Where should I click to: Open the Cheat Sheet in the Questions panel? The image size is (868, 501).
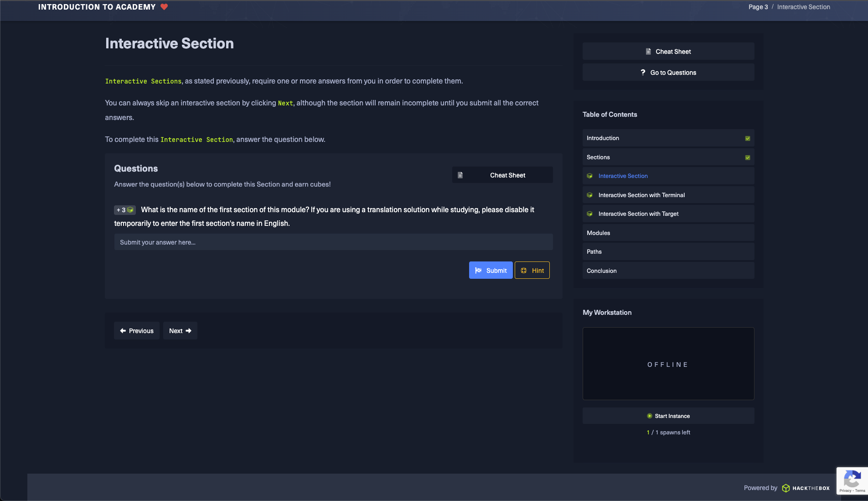pyautogui.click(x=502, y=175)
